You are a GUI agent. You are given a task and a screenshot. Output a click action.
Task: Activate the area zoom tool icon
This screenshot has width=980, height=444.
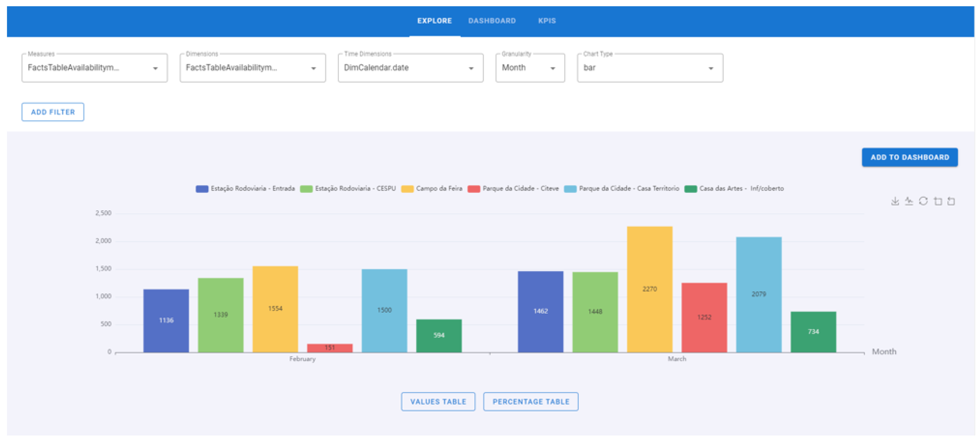pos(938,201)
